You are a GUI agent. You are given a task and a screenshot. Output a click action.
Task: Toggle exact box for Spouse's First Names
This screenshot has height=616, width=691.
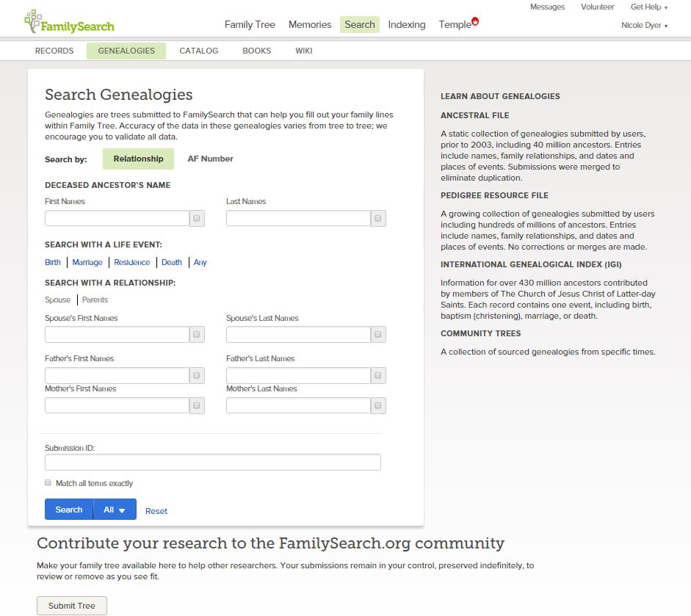point(197,335)
